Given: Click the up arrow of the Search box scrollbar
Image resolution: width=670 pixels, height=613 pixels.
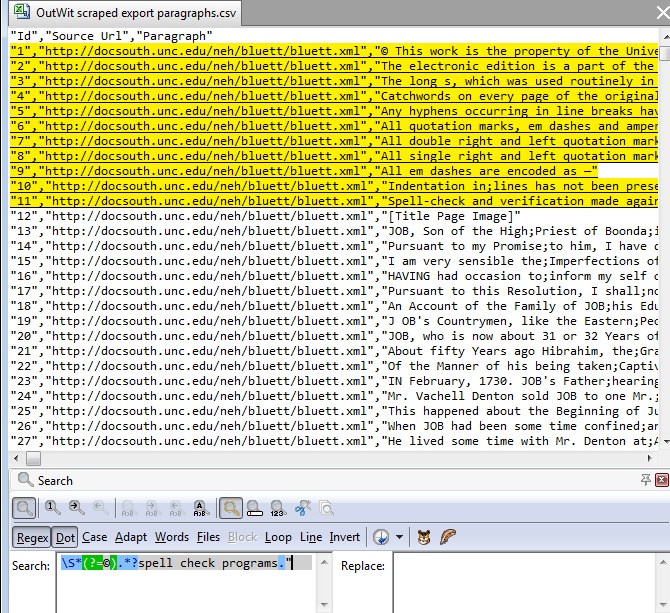Looking at the screenshot, I should pyautogui.click(x=324, y=562).
